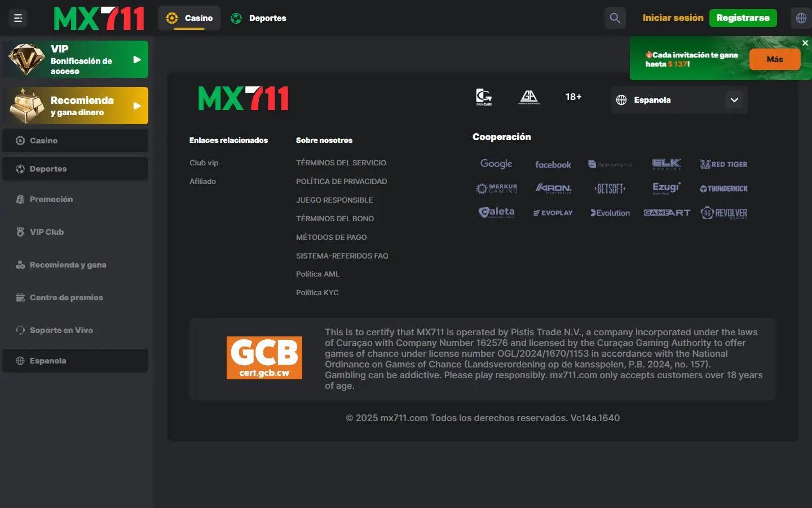Open the GCB cert.gcb.cw certificate badge
812x508 pixels.
[264, 358]
